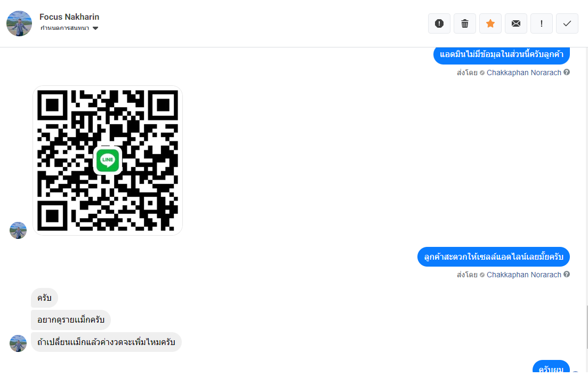This screenshot has width=588, height=377.
Task: Open the LINE QR code image
Action: coord(108,161)
